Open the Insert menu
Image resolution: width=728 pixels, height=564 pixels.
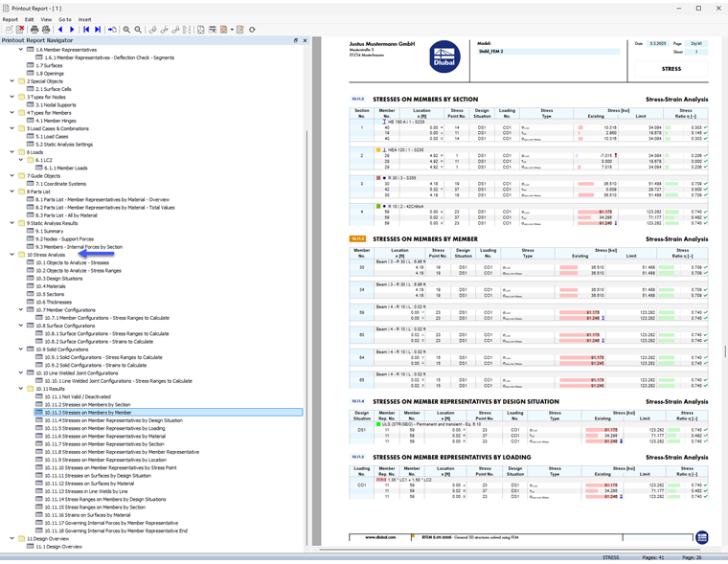(84, 19)
